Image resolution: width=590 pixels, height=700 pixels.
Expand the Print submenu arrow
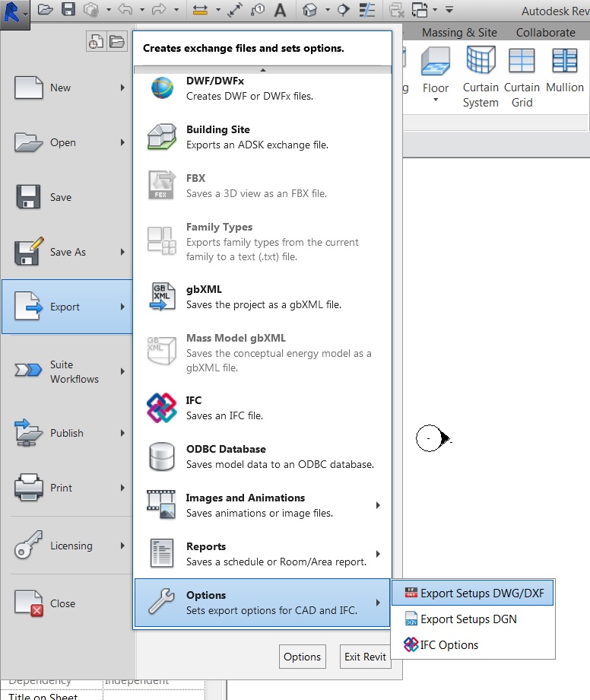[122, 488]
